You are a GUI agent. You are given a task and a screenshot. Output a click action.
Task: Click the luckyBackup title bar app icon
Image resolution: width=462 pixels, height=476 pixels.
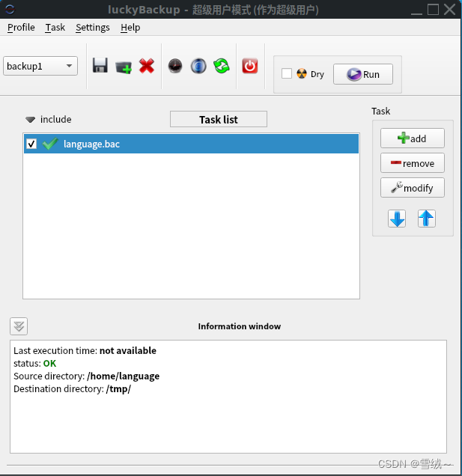pyautogui.click(x=10, y=10)
